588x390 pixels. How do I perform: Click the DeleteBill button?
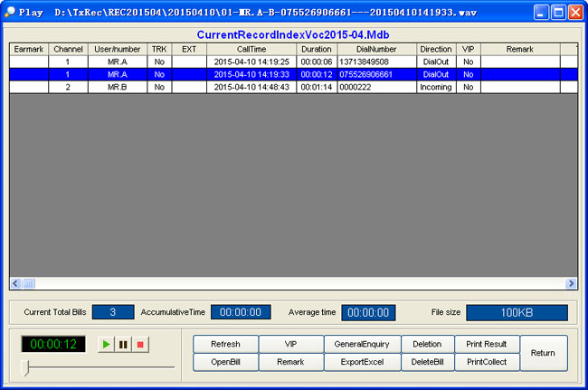427,362
